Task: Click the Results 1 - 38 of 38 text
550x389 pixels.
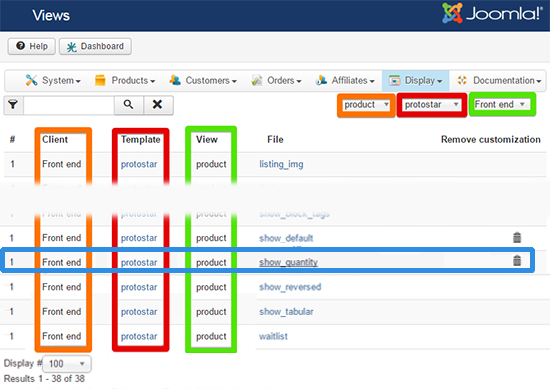Action: coord(44,379)
